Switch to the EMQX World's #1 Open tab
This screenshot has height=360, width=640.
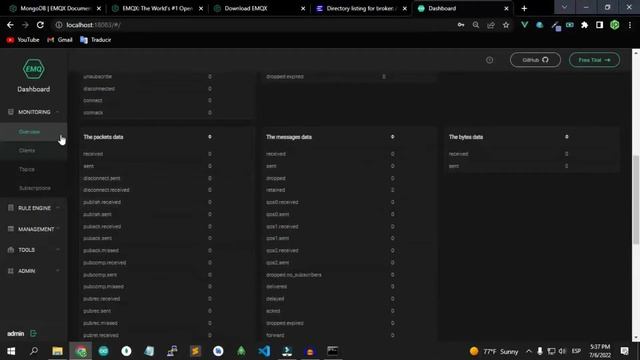[x=157, y=8]
